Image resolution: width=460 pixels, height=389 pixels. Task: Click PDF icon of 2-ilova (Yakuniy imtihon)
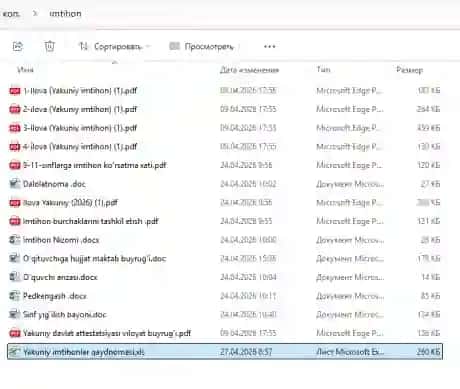coord(15,109)
